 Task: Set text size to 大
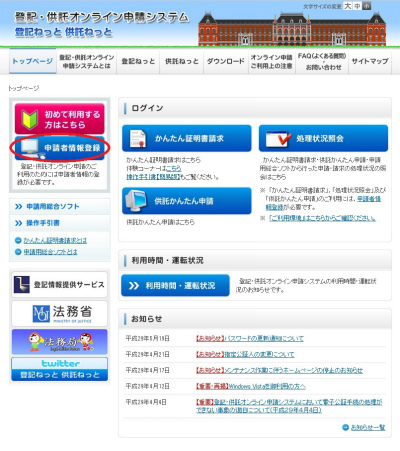point(348,6)
